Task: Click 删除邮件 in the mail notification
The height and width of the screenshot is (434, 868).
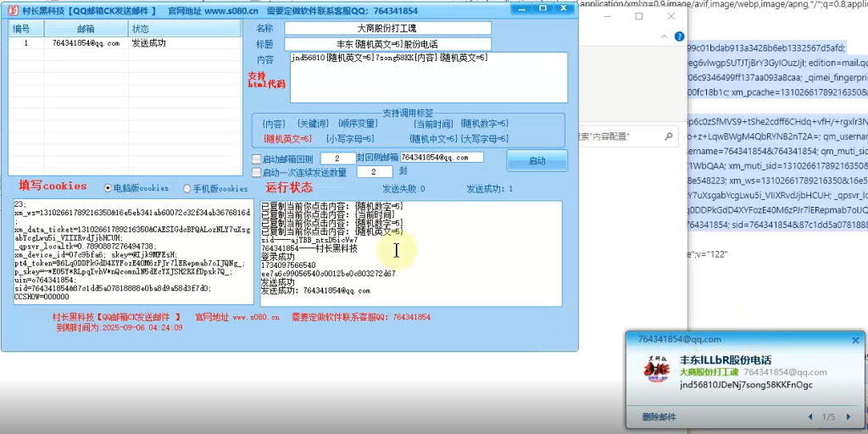Action: 659,416
